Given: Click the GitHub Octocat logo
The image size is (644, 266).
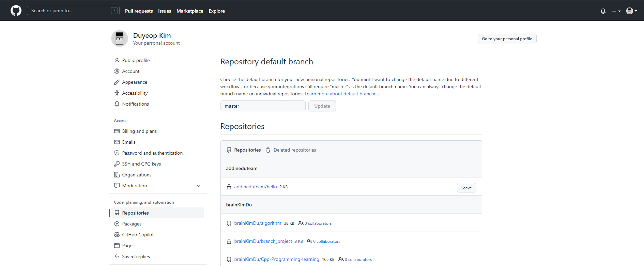Looking at the screenshot, I should pyautogui.click(x=16, y=11).
